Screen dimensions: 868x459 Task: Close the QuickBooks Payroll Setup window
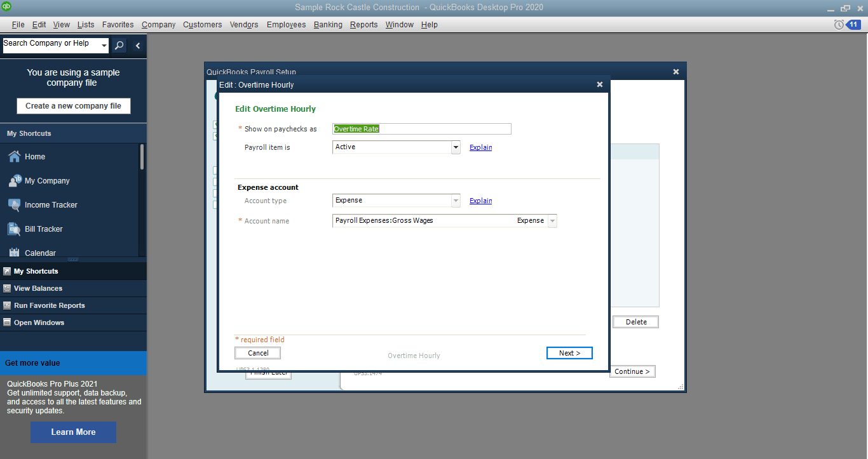click(x=676, y=72)
